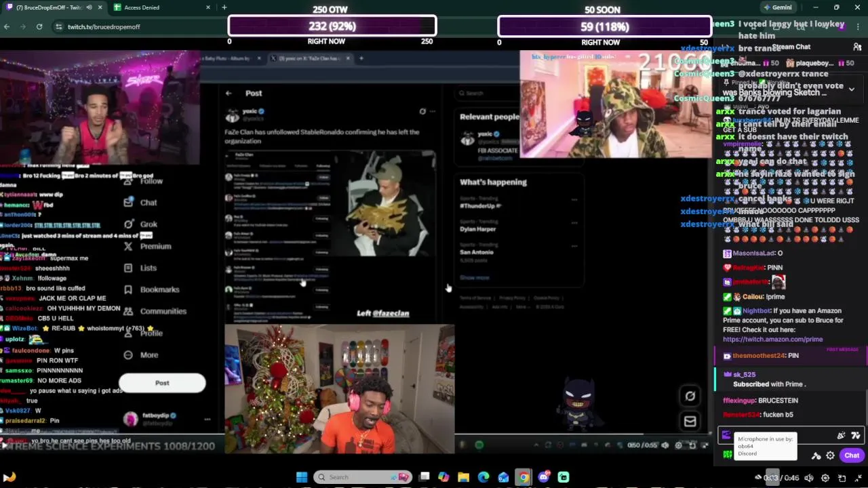Open the channel points icon in chat box
This screenshot has width=868, height=488.
[856, 435]
